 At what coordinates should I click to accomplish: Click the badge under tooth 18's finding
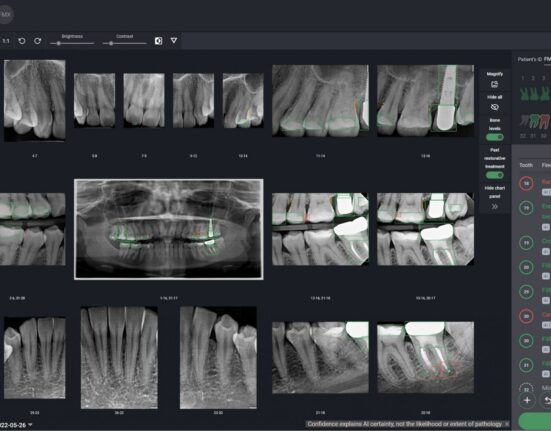(546, 192)
